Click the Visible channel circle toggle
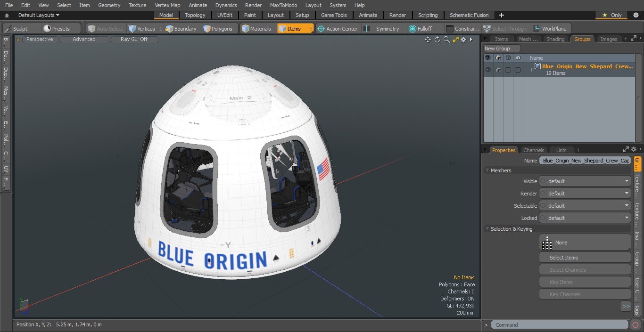 click(543, 181)
